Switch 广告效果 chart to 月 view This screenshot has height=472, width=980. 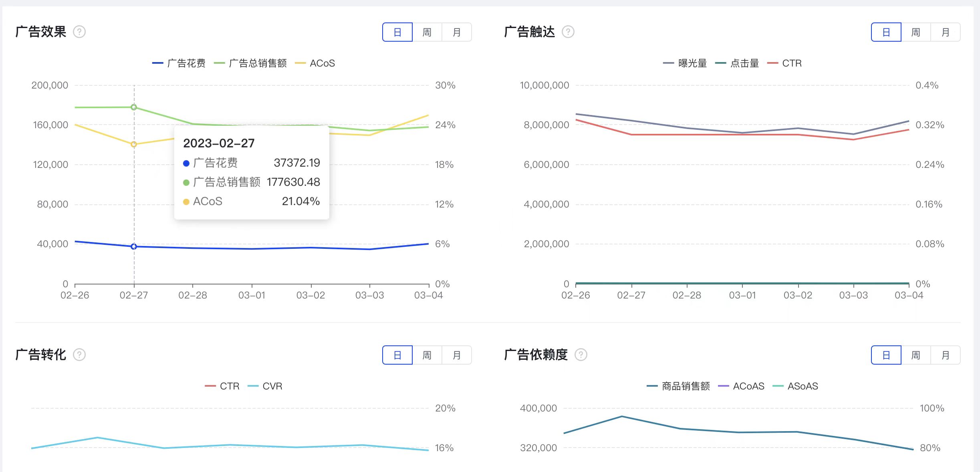coord(457,32)
